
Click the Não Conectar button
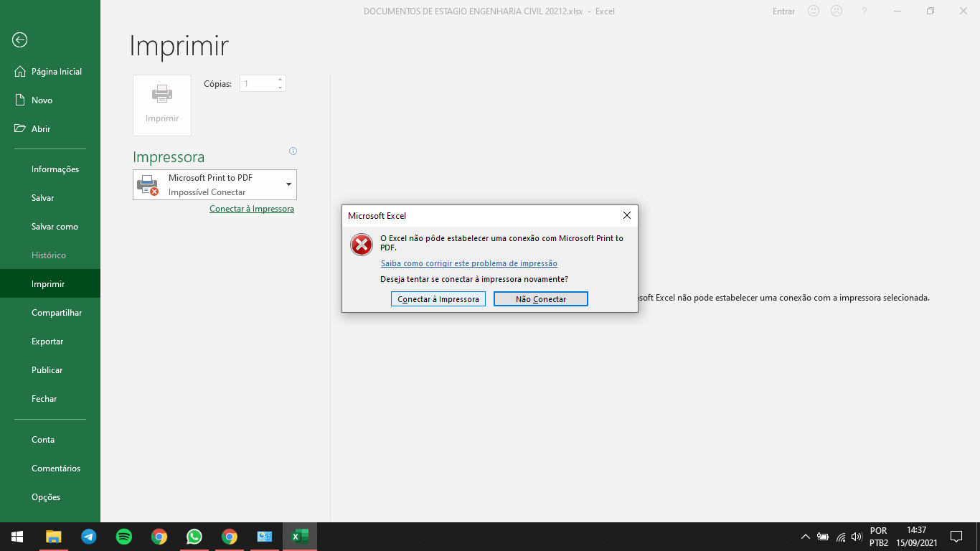(x=541, y=299)
